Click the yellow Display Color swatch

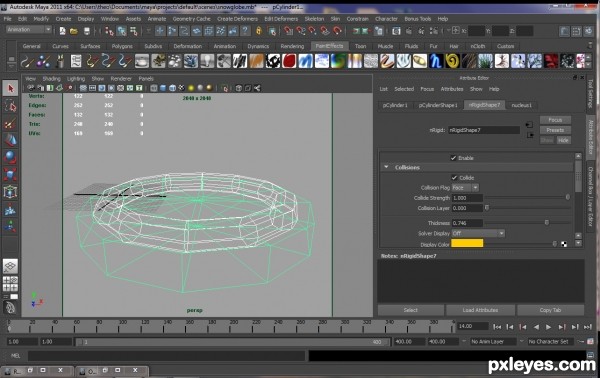467,243
